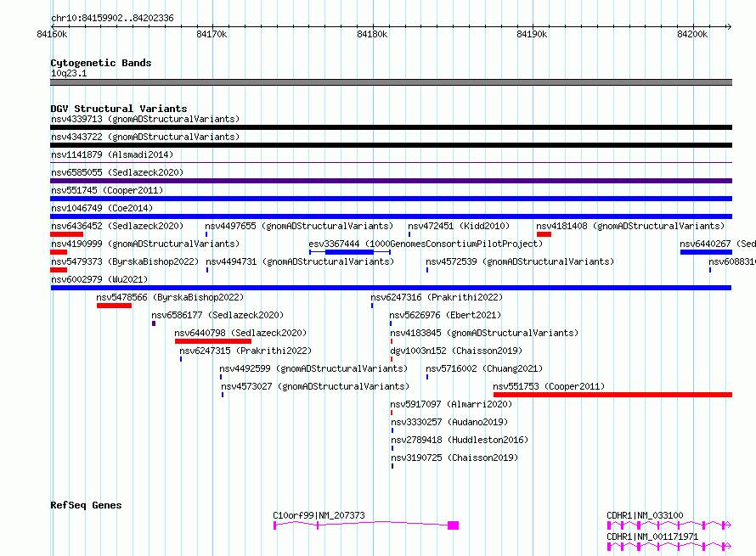This screenshot has height=556, width=756.
Task: Click the chr10:84159902..84202336 coordinates text
Action: pos(112,18)
